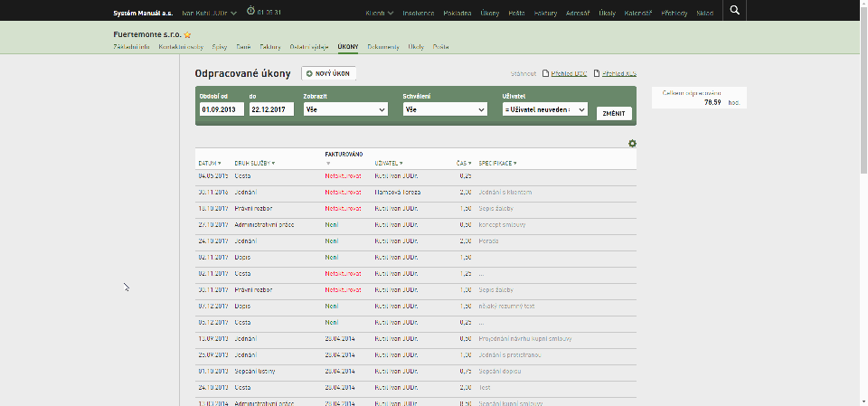This screenshot has height=406, width=868.
Task: Open table settings gear icon
Action: click(632, 144)
